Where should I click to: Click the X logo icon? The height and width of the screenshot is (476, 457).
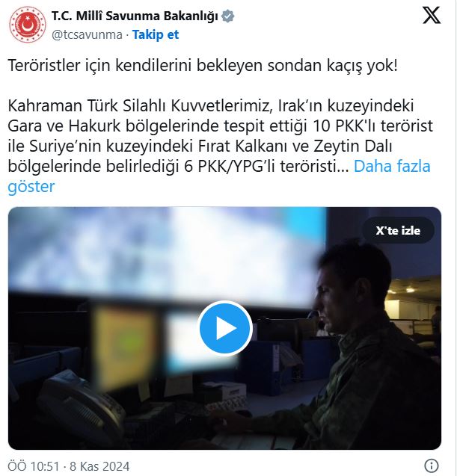(432, 15)
